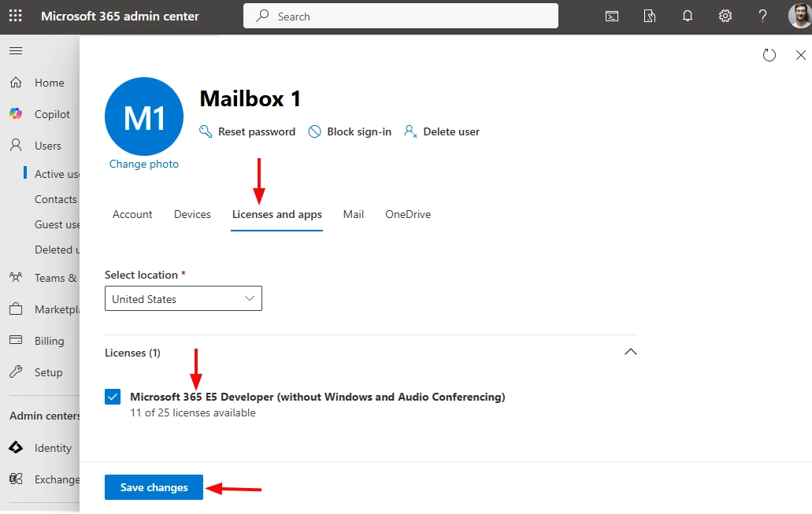812x514 pixels.
Task: Toggle the navigation hamburger menu
Action: tap(16, 51)
